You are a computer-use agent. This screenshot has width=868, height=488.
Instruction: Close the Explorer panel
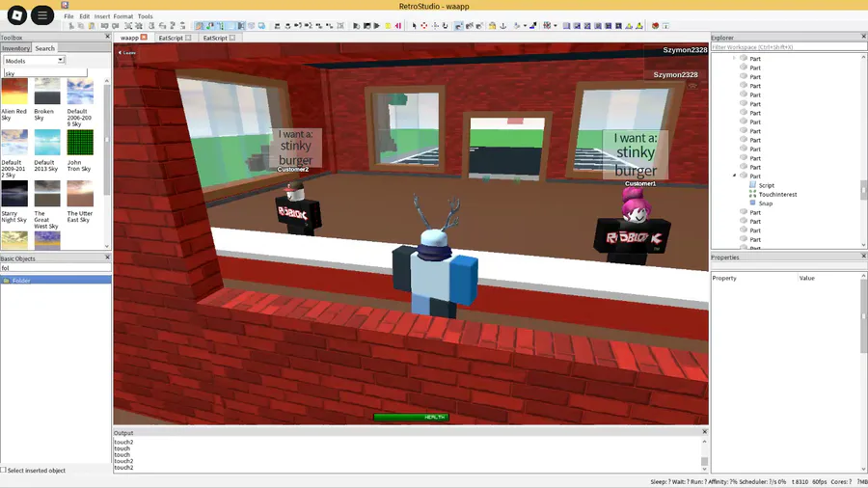[863, 37]
